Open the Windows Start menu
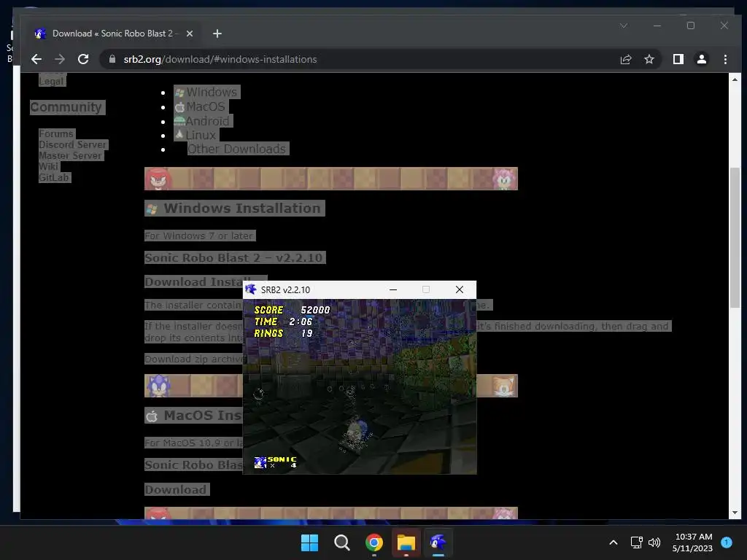The height and width of the screenshot is (560, 747). click(x=309, y=542)
